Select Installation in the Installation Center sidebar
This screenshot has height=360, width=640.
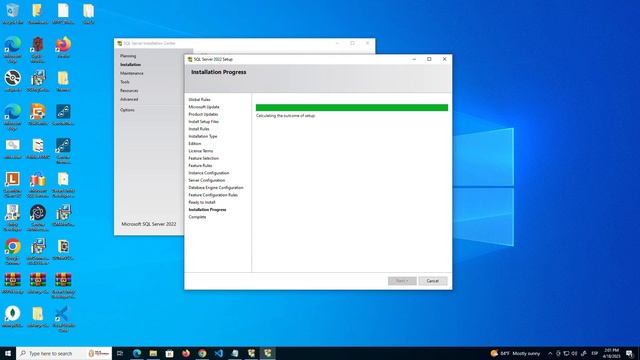pyautogui.click(x=131, y=64)
